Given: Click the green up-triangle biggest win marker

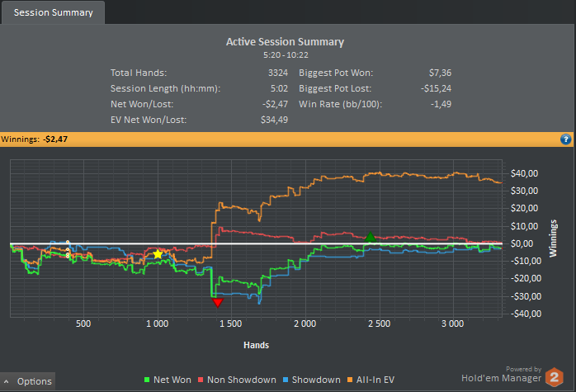Looking at the screenshot, I should click(371, 238).
